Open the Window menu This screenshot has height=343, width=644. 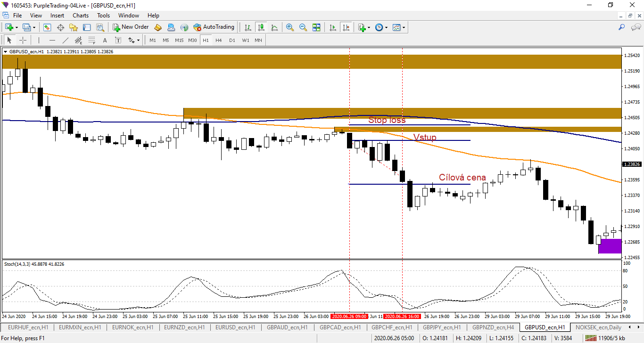(129, 16)
